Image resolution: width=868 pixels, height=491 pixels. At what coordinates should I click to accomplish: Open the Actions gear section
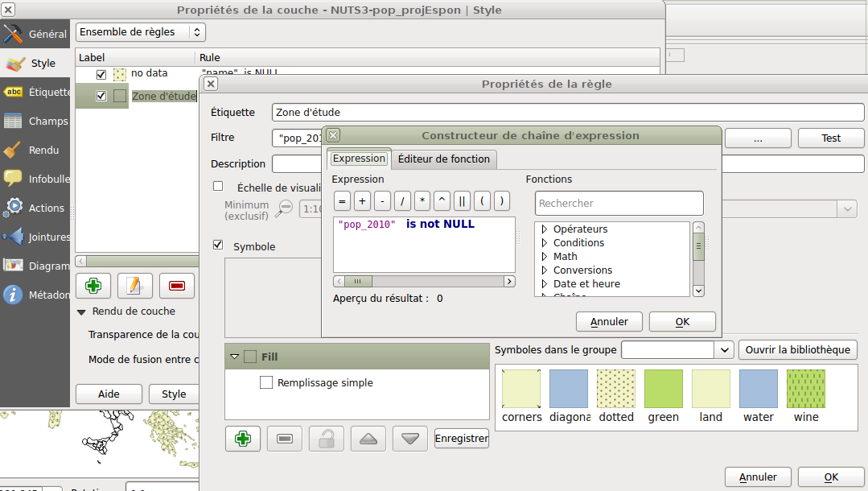(x=13, y=208)
